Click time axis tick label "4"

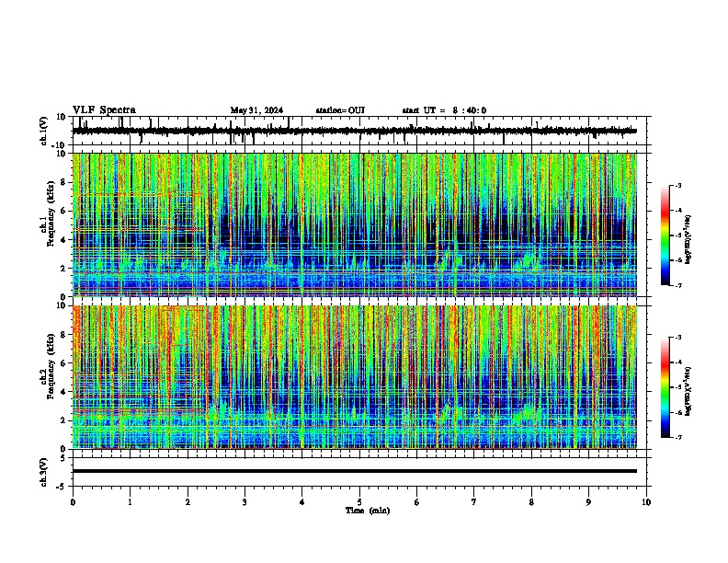pos(302,502)
